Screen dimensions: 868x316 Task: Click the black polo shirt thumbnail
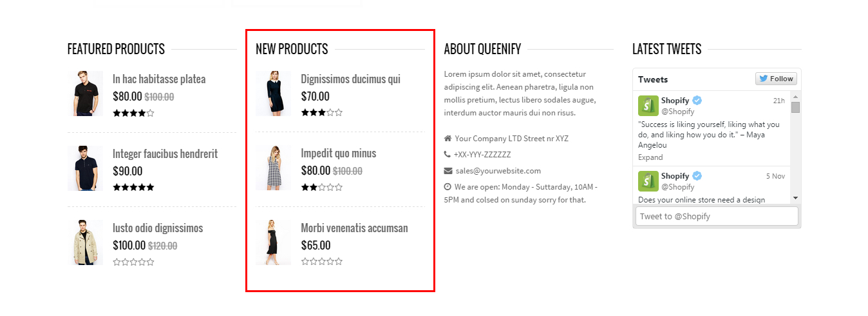(85, 94)
